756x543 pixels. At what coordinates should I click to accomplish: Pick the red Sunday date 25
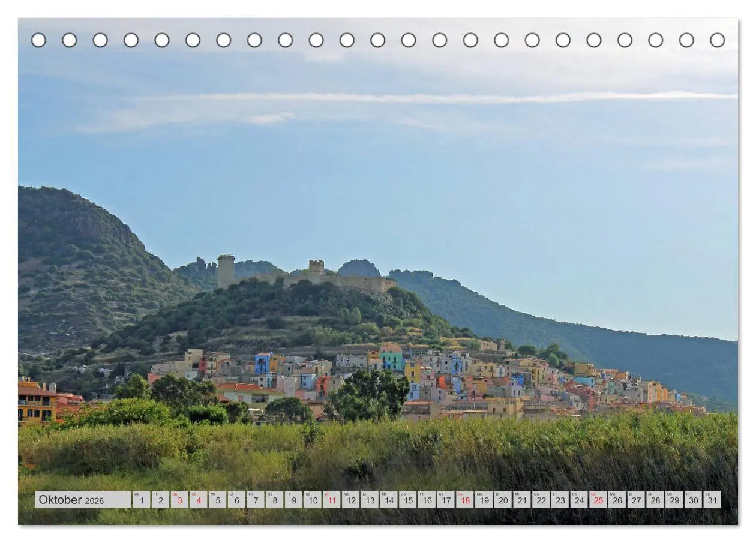coord(598,500)
